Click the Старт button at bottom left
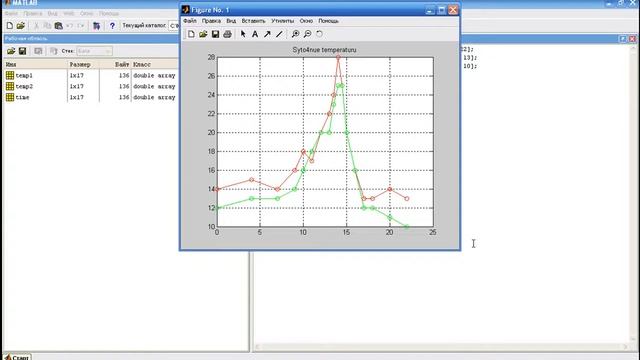Image resolution: width=640 pixels, height=360 pixels. click(17, 357)
